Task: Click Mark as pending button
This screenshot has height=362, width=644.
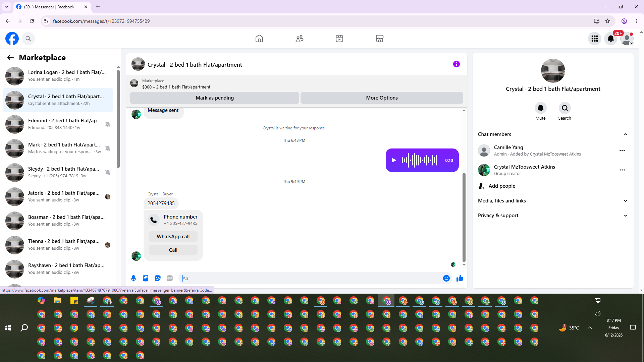Action: pyautogui.click(x=215, y=98)
